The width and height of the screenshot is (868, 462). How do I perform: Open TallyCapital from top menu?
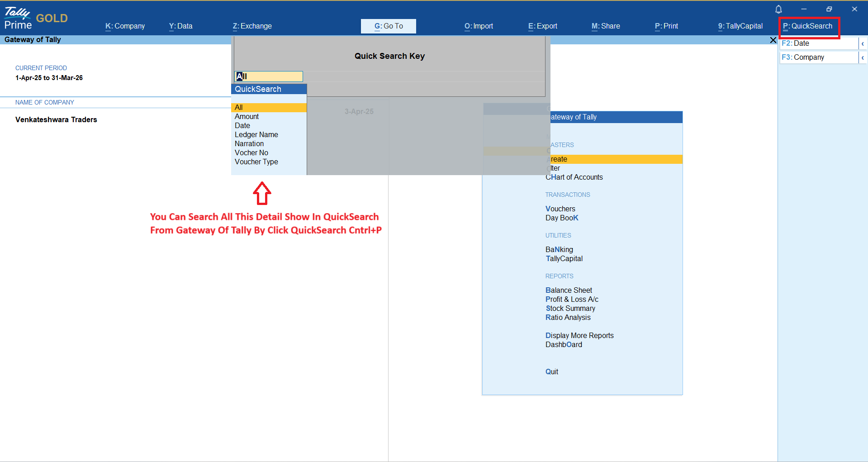pos(740,26)
